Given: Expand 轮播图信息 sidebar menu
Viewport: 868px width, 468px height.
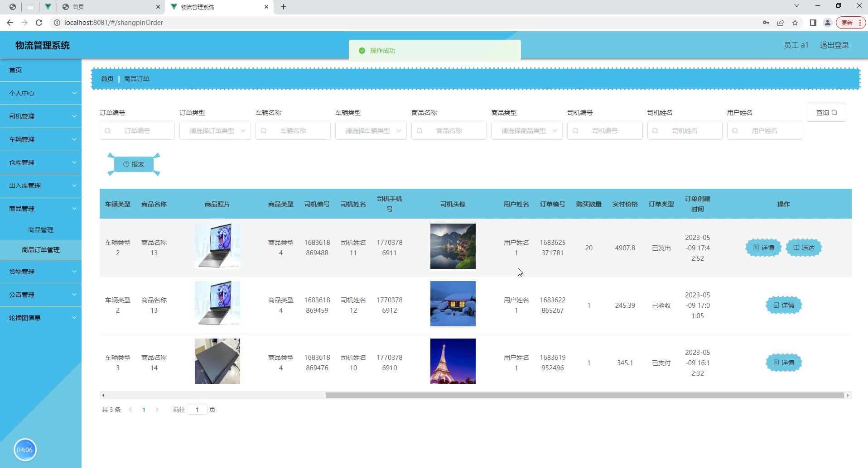Looking at the screenshot, I should [x=41, y=318].
